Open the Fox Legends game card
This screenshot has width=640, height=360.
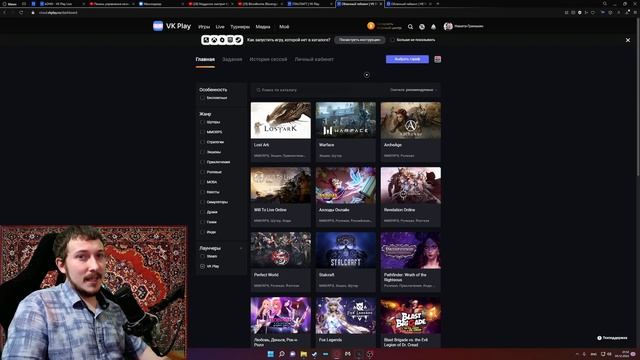[x=346, y=322]
